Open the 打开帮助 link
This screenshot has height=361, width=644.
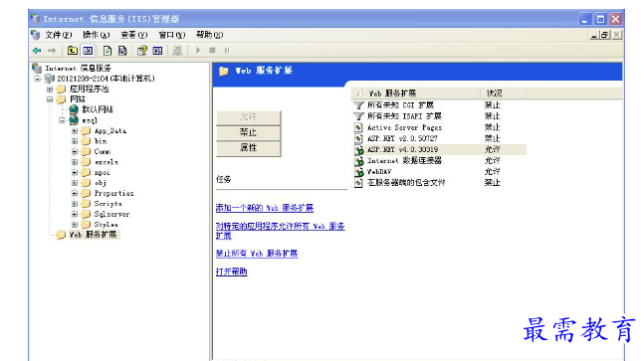coord(231,271)
